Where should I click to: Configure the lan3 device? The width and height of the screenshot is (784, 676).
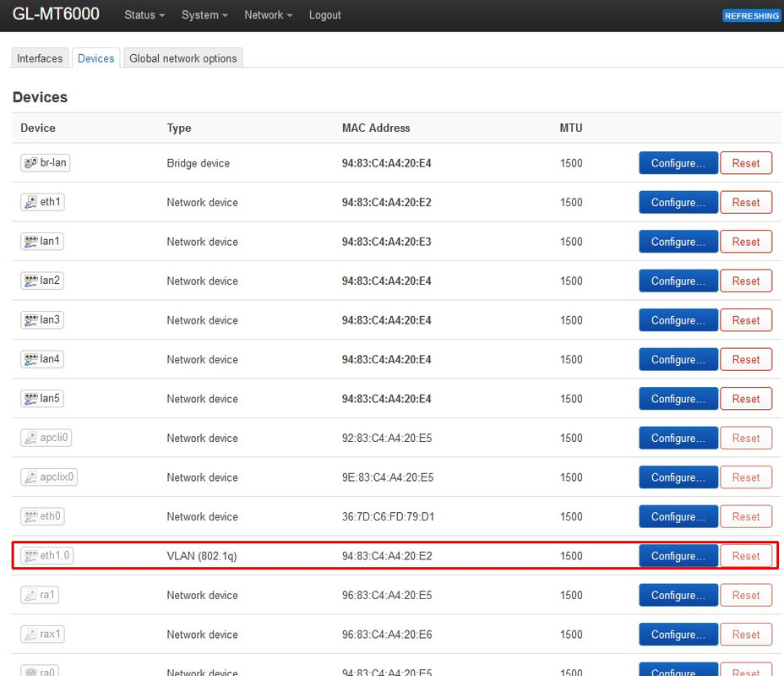[678, 320]
